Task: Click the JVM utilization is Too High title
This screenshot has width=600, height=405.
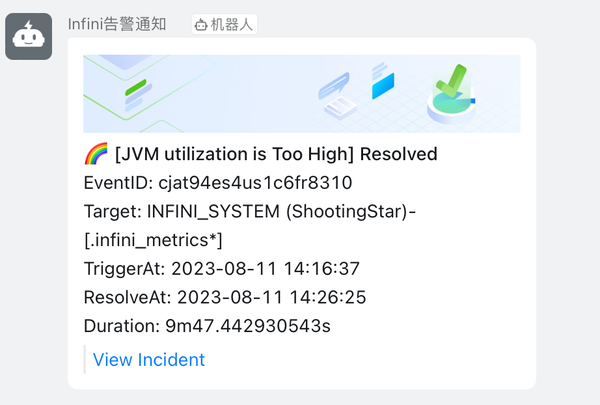Action: point(235,155)
